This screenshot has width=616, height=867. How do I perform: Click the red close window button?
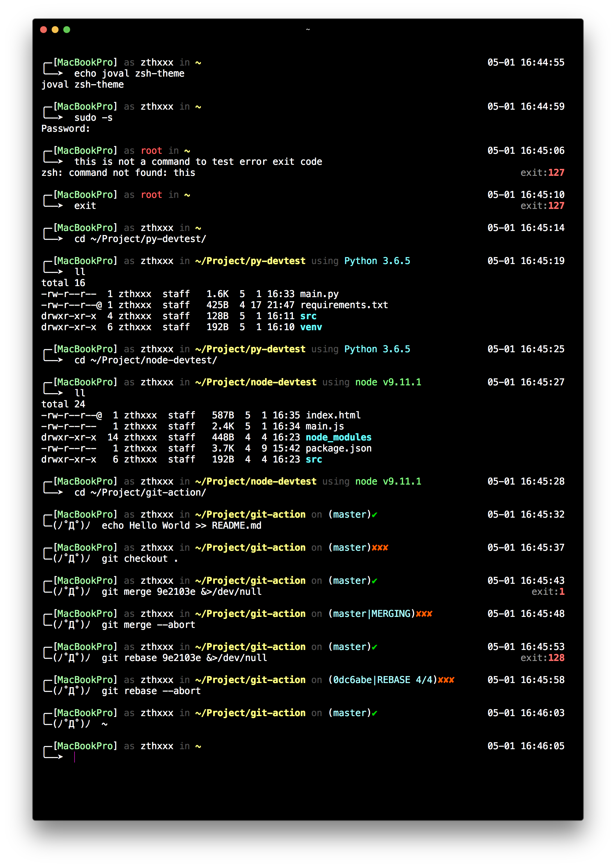tap(43, 30)
